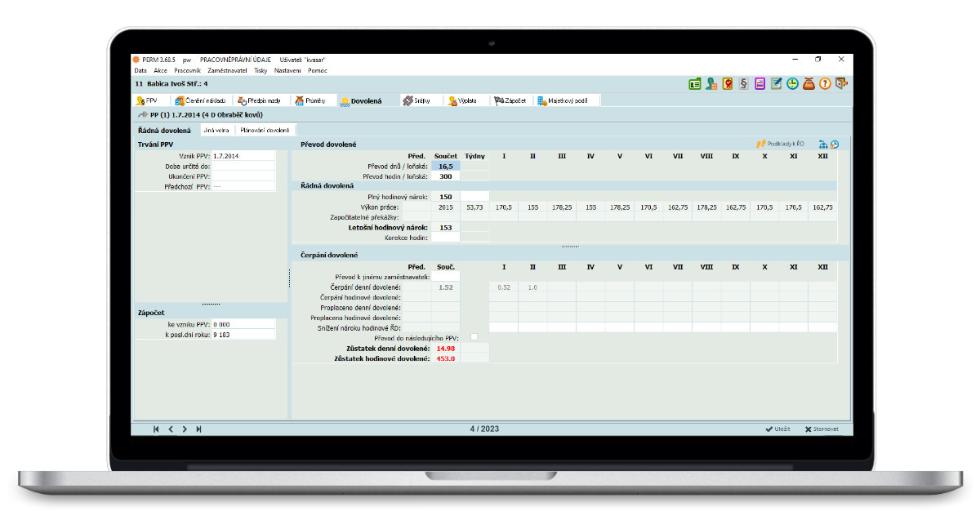Switch to the Srážky tab
980x525 pixels.
pos(420,100)
